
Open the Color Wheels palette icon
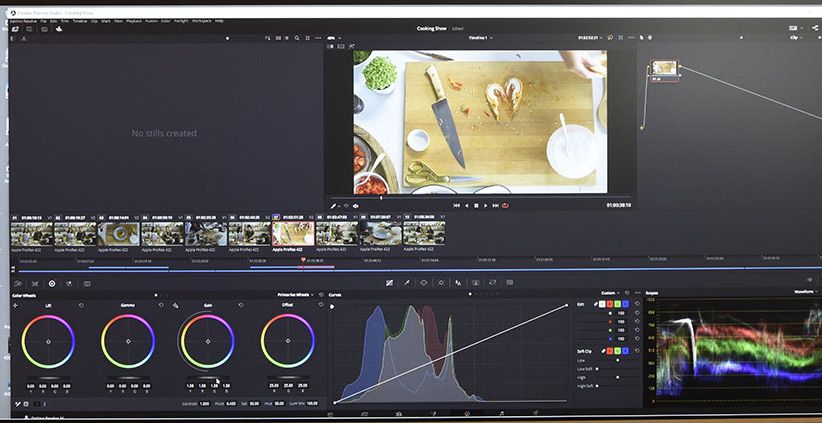(x=52, y=283)
